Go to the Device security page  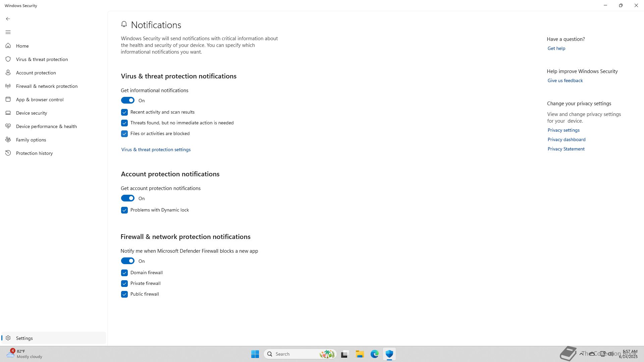click(x=32, y=113)
